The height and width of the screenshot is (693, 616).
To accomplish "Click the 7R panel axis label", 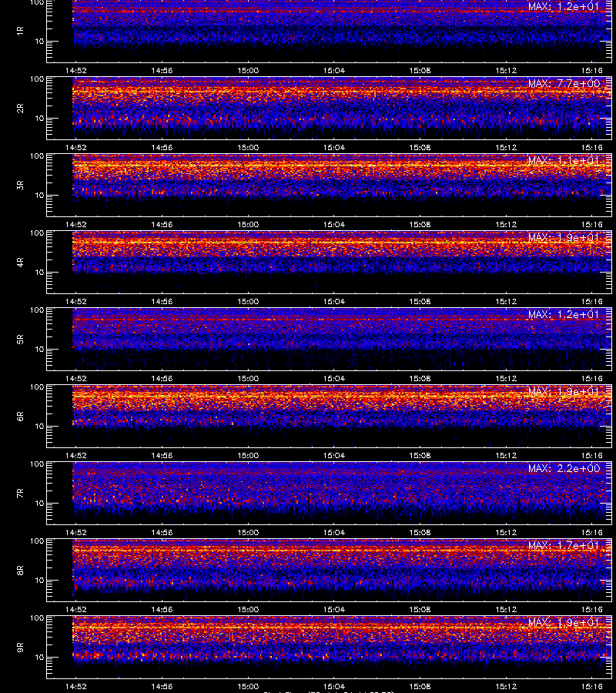I will (x=20, y=494).
